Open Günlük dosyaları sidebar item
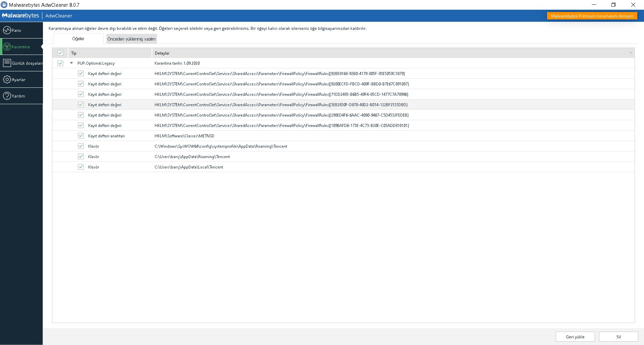 (x=21, y=63)
